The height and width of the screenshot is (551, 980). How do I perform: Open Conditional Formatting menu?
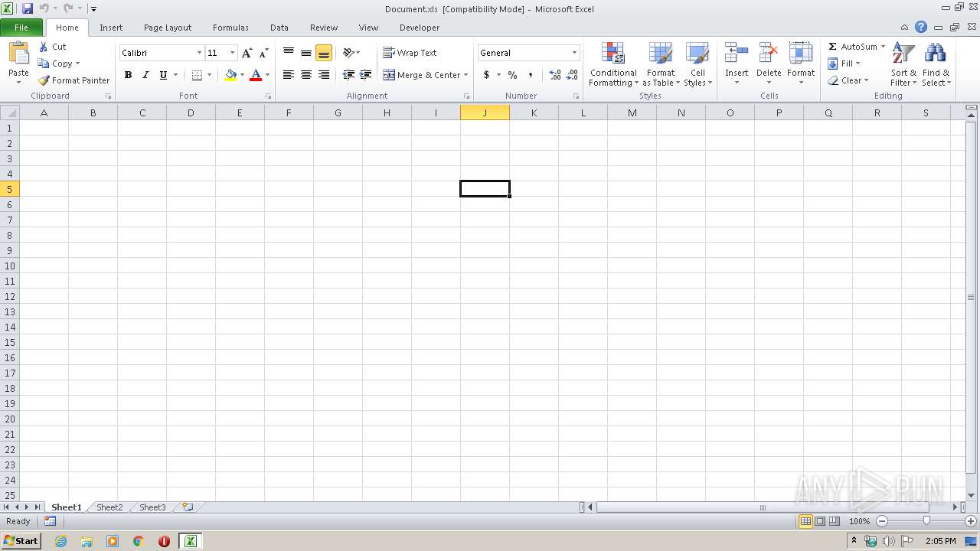[x=613, y=64]
